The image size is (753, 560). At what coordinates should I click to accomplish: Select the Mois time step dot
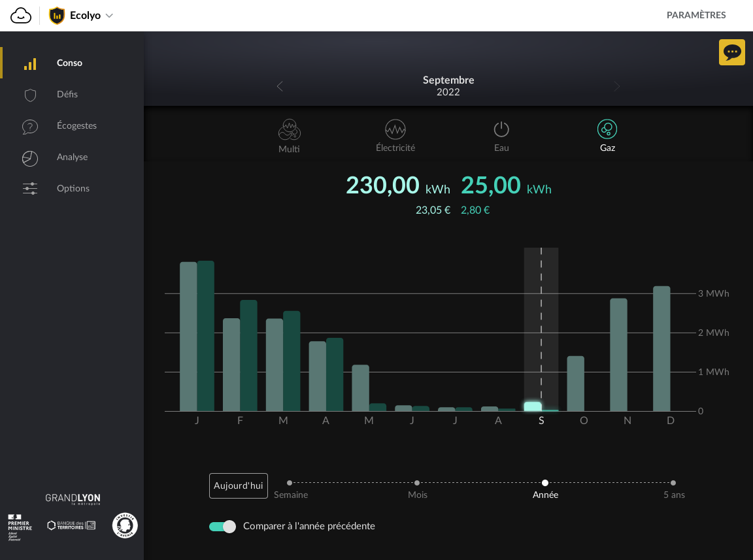pyautogui.click(x=417, y=483)
